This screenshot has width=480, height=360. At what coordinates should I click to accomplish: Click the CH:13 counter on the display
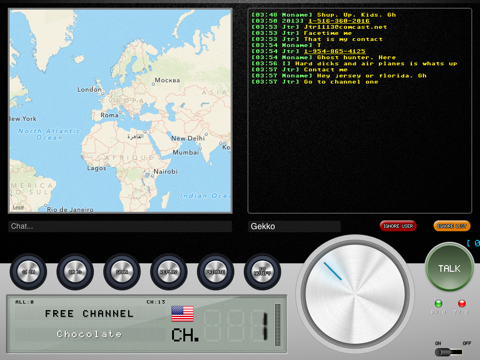(x=156, y=302)
